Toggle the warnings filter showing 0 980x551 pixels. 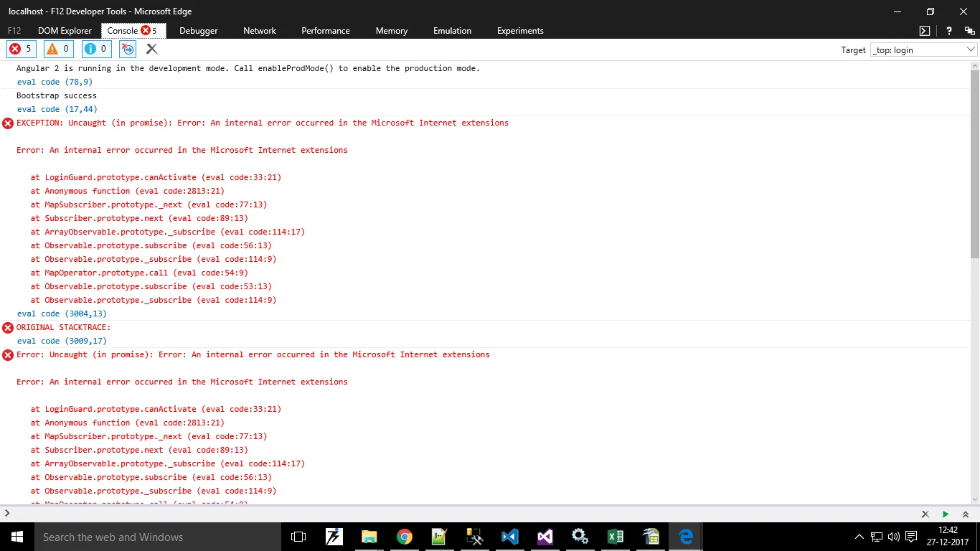pyautogui.click(x=59, y=49)
